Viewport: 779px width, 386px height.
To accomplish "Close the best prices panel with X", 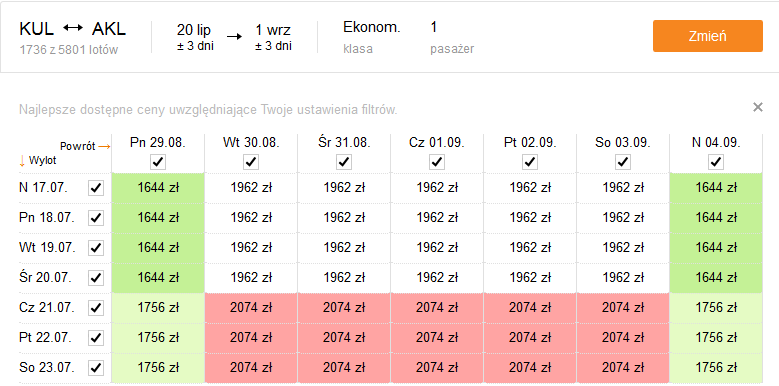I will tap(758, 107).
